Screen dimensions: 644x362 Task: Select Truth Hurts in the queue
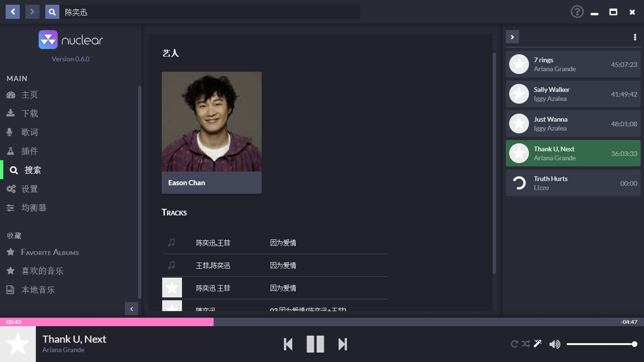pos(573,183)
